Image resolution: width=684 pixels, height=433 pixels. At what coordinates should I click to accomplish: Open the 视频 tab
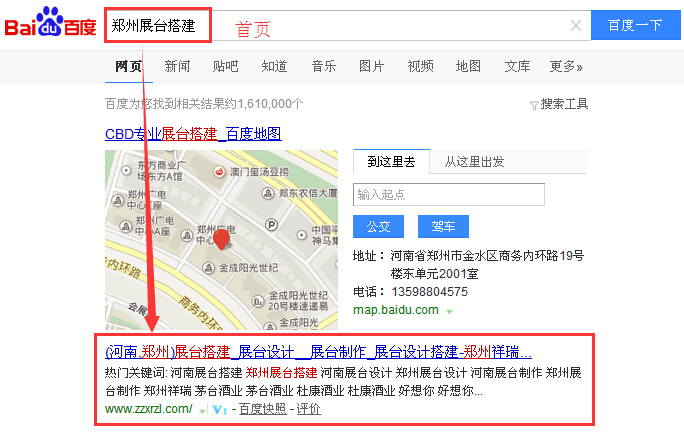(x=421, y=66)
